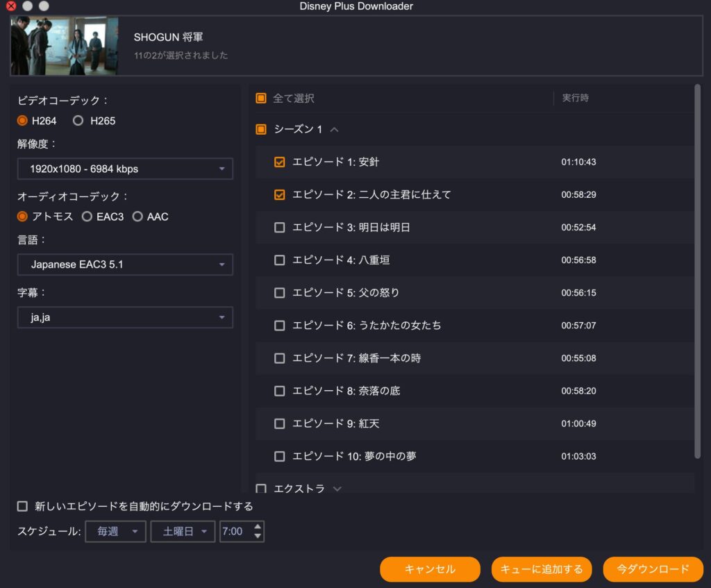Check エピソード 6: うたかたの女たち

(280, 326)
